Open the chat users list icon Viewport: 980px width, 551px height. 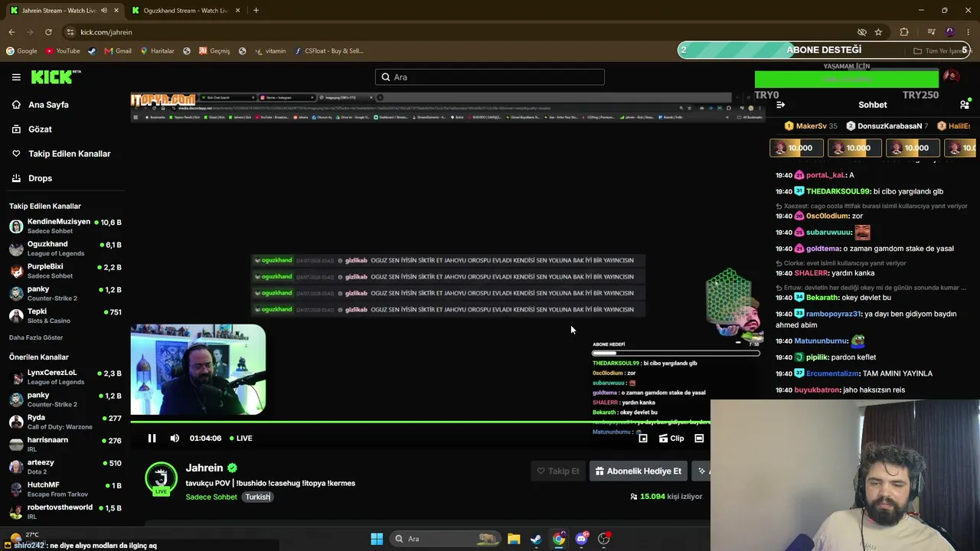pos(965,105)
